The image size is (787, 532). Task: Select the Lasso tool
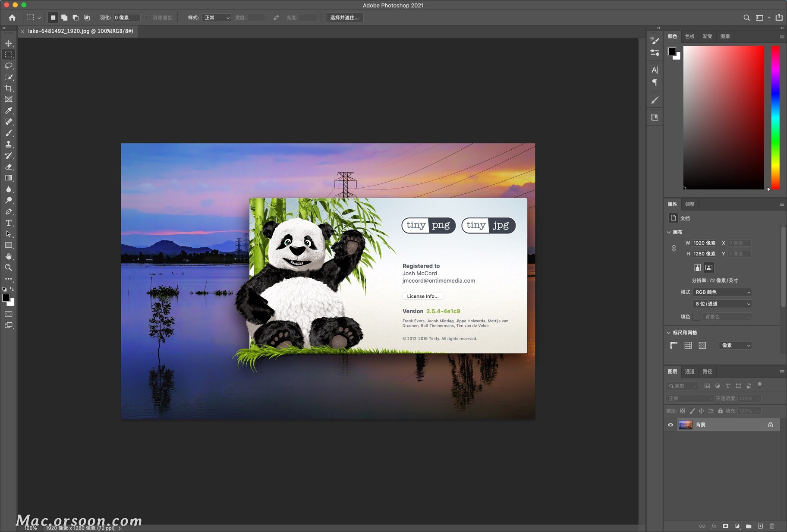pos(9,66)
